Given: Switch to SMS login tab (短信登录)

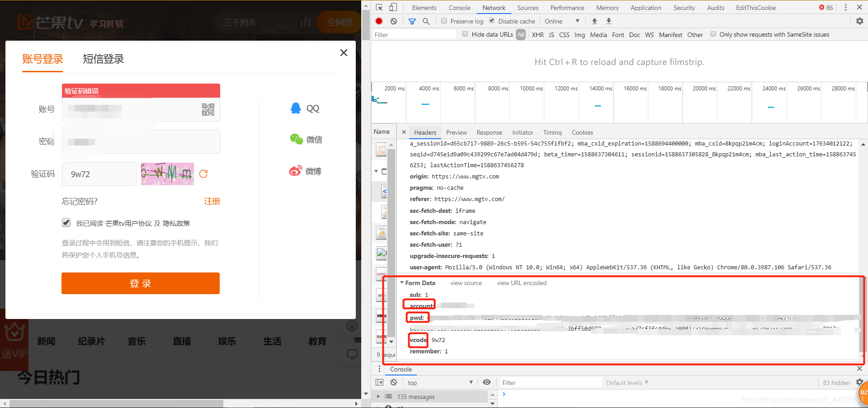Looking at the screenshot, I should click(x=103, y=59).
